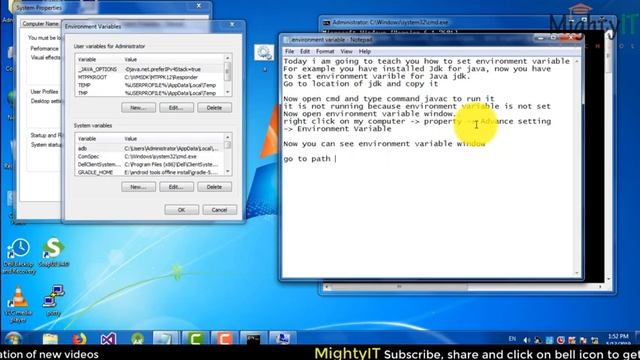The width and height of the screenshot is (640, 360).
Task: Switch to the Command Prompt taskbar button
Action: point(253,338)
